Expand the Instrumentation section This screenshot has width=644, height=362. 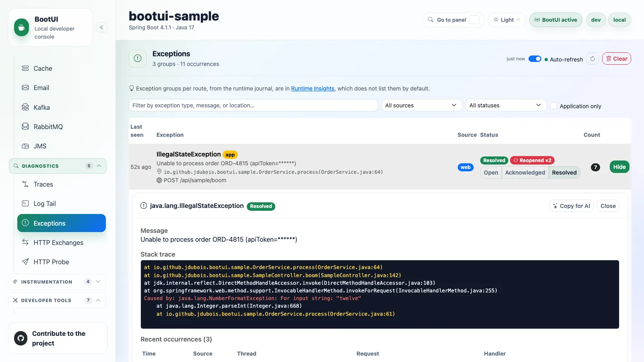(57, 282)
